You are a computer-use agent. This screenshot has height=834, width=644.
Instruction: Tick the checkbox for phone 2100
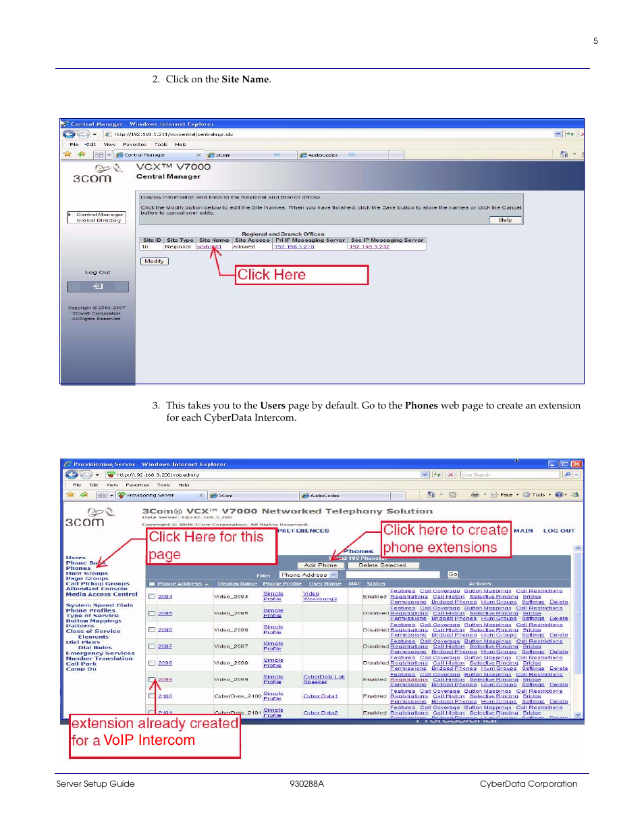pyautogui.click(x=152, y=696)
